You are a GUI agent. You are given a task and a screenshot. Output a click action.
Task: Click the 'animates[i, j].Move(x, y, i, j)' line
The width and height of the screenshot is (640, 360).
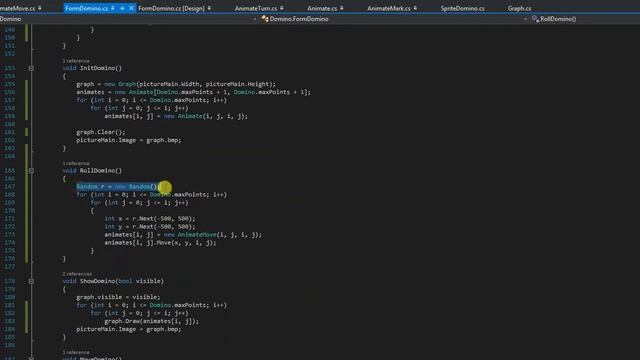click(x=160, y=243)
